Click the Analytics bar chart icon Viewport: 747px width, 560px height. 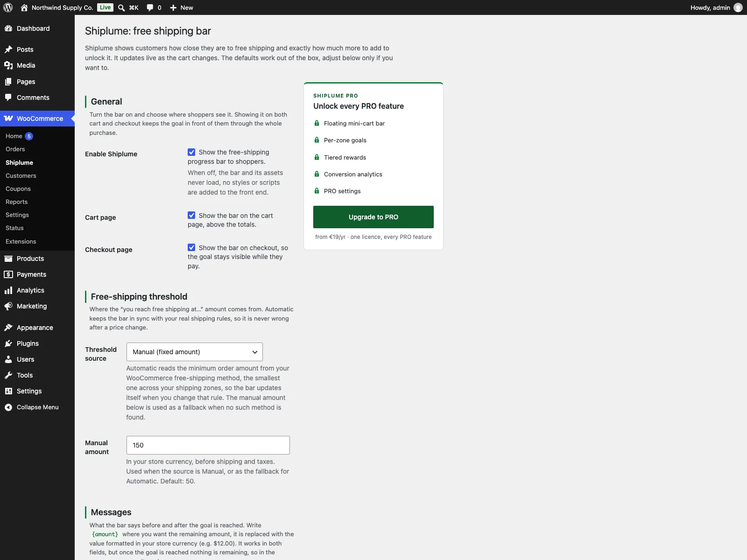click(x=8, y=290)
